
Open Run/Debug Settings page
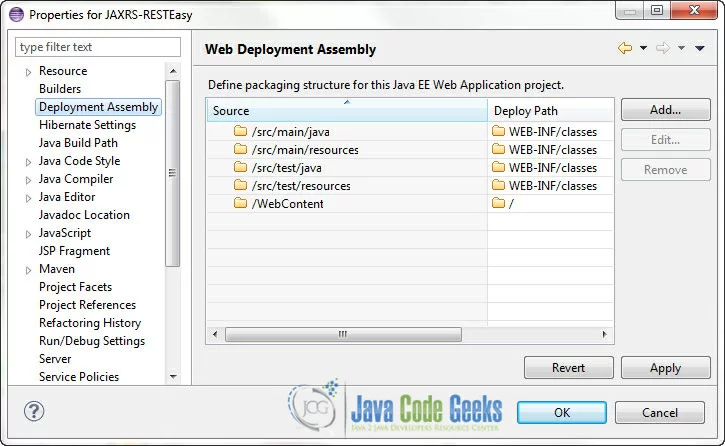click(92, 341)
